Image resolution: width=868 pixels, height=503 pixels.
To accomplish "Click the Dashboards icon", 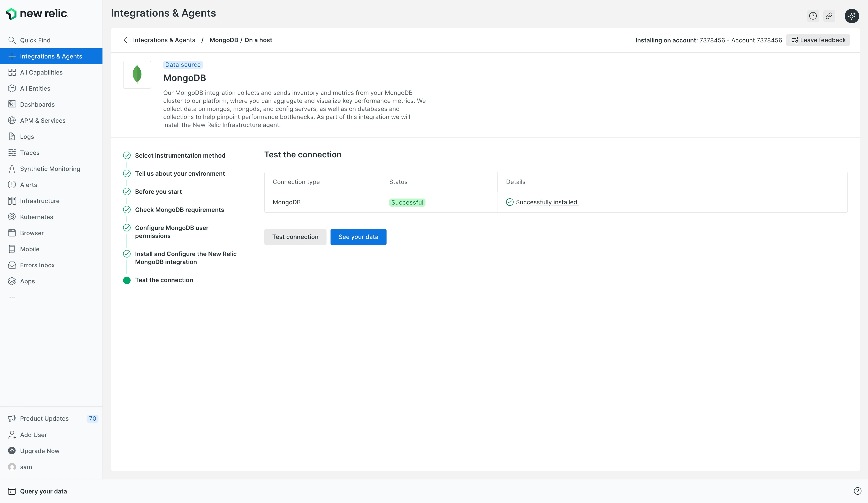I will click(x=12, y=104).
